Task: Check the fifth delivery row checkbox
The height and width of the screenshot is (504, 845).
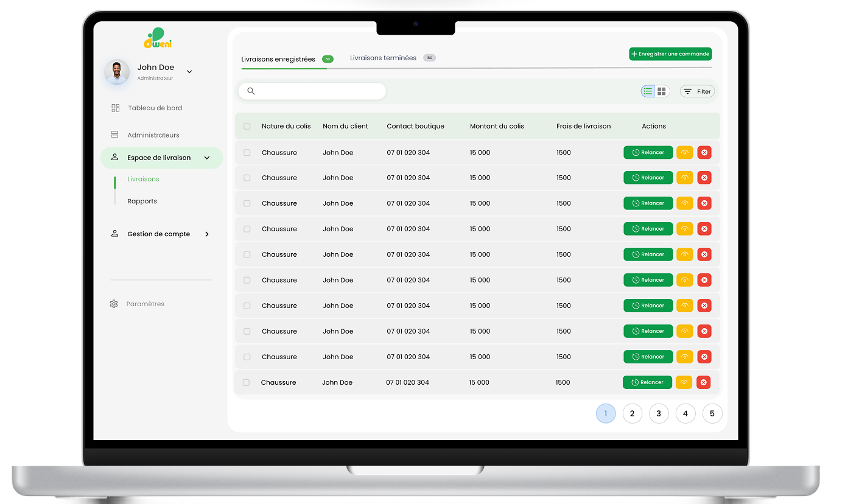Action: pyautogui.click(x=247, y=254)
